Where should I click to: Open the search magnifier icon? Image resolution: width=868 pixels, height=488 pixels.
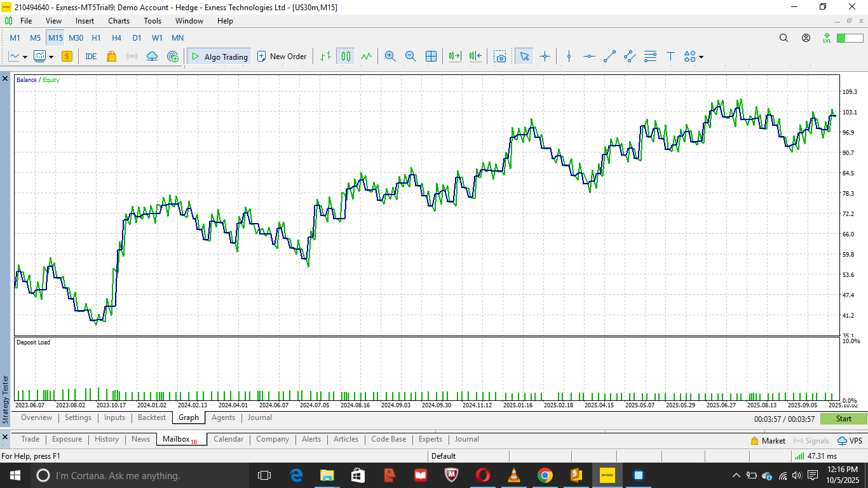click(783, 38)
